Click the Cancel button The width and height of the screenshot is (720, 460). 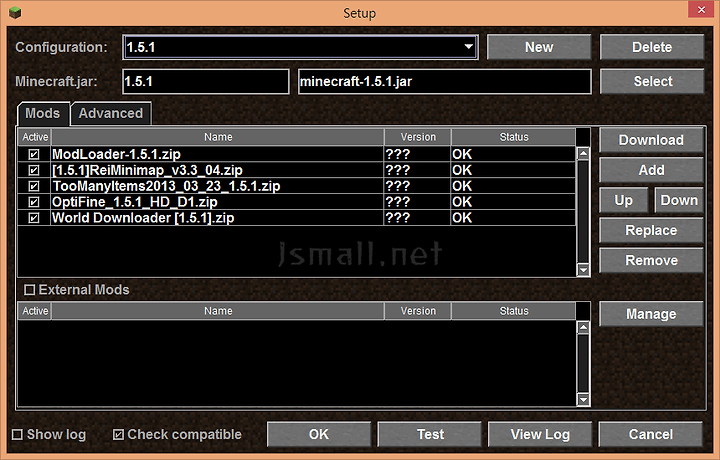pyautogui.click(x=651, y=434)
